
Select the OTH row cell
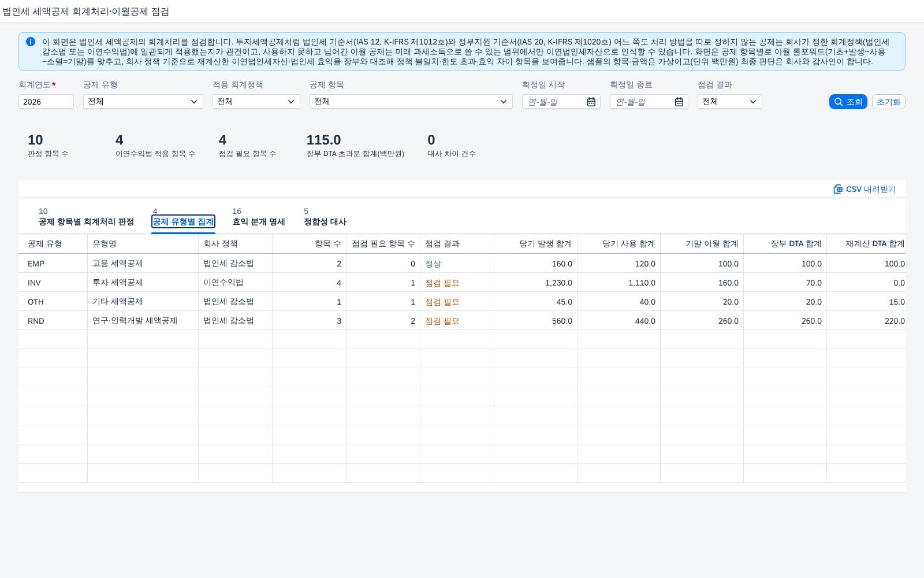coord(53,302)
